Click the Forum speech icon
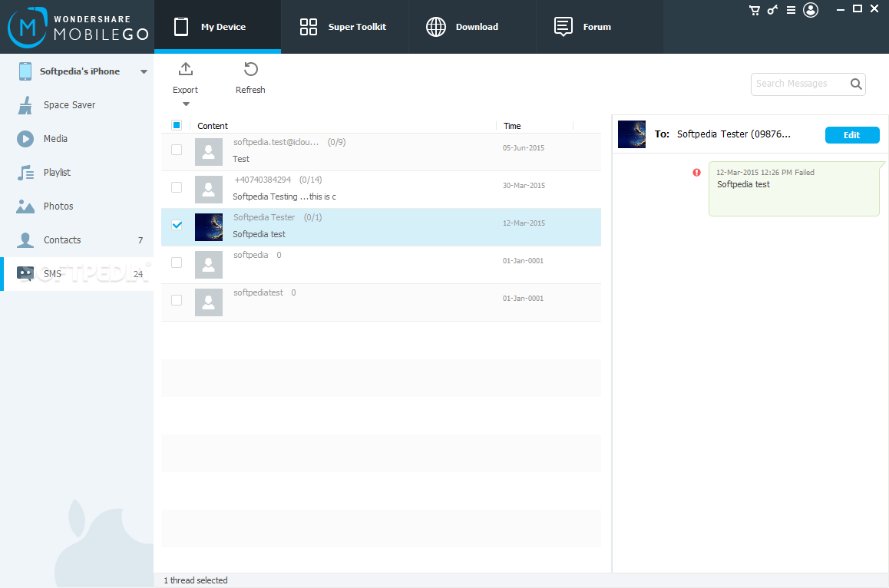 [x=563, y=27]
